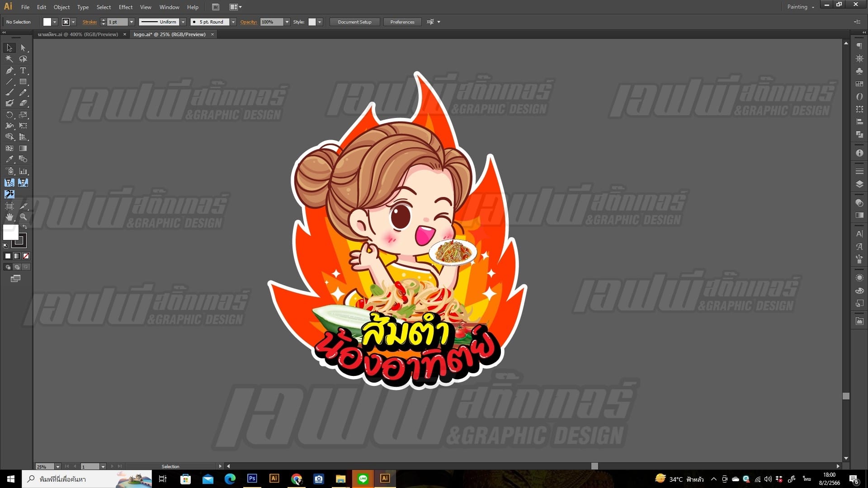Open Photoshop from the taskbar

pos(252,479)
